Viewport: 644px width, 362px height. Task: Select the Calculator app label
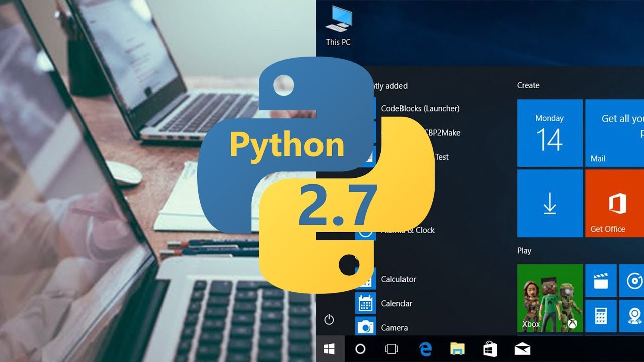tap(398, 279)
